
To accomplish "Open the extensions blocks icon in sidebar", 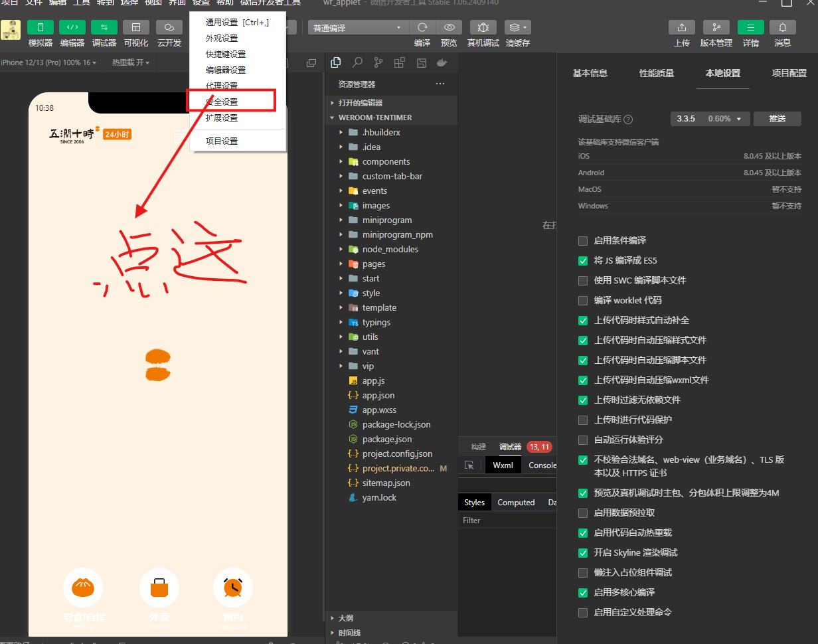I will [x=400, y=63].
